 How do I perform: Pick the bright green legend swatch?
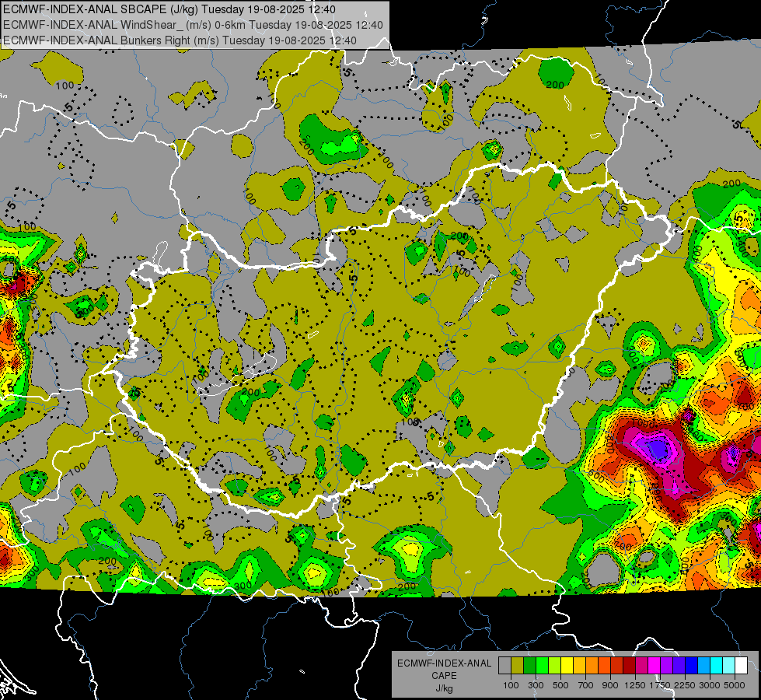coord(543,666)
